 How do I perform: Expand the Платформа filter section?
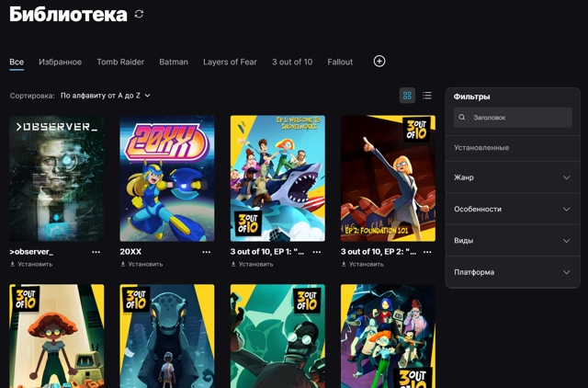click(x=513, y=272)
